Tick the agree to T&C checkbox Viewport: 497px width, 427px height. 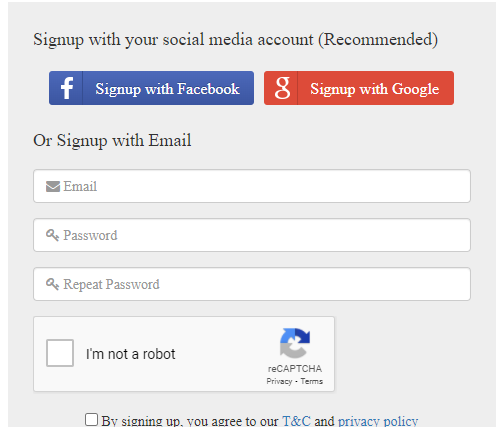(91, 420)
